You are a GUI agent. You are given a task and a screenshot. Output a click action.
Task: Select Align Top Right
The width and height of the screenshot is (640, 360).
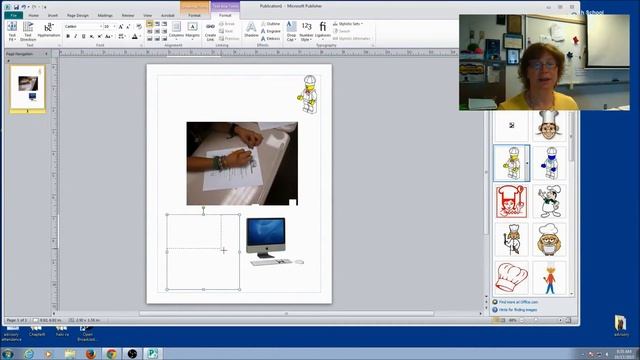(x=164, y=24)
